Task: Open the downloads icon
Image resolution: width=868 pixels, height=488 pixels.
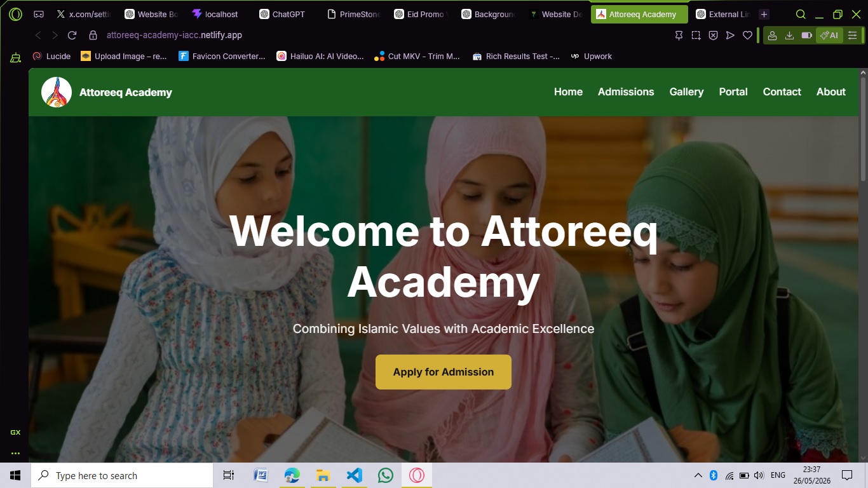Action: pos(789,36)
